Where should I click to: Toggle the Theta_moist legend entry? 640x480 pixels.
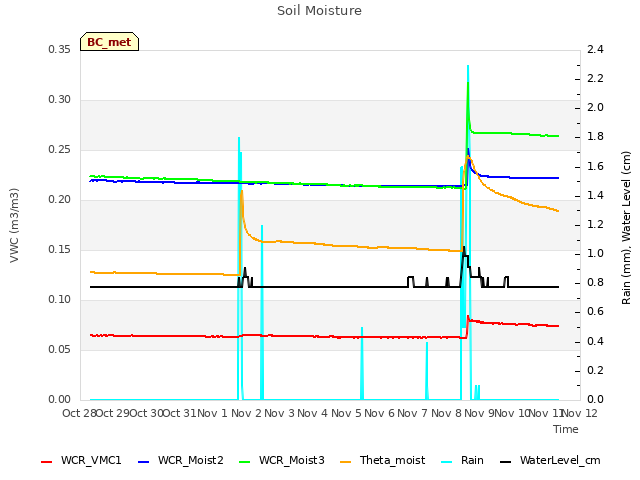coord(382,460)
